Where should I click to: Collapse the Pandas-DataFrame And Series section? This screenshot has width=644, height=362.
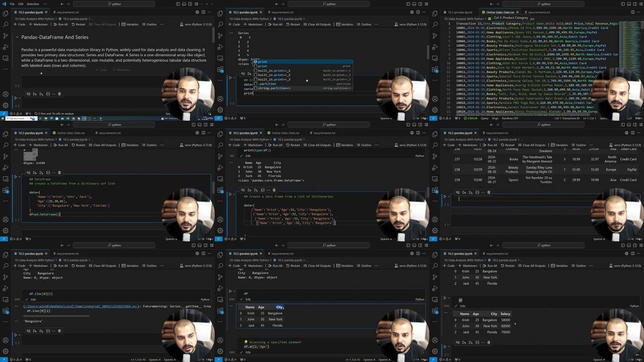[17, 37]
